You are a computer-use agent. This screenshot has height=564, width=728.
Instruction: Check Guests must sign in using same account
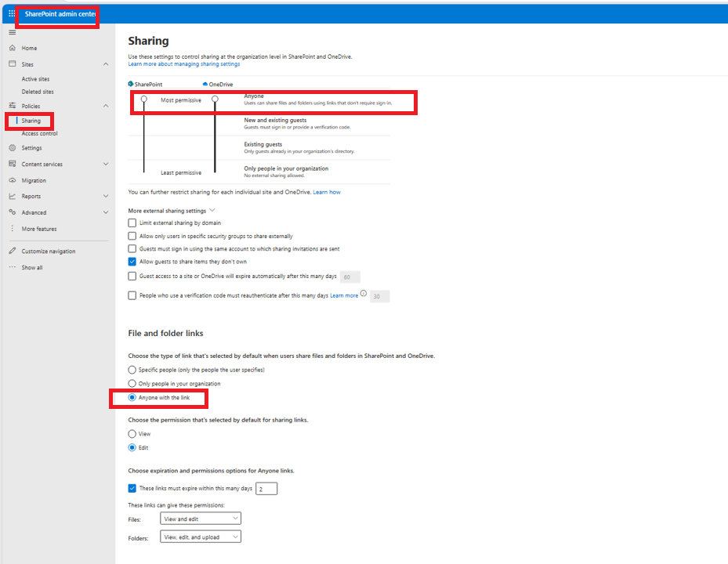coord(132,249)
